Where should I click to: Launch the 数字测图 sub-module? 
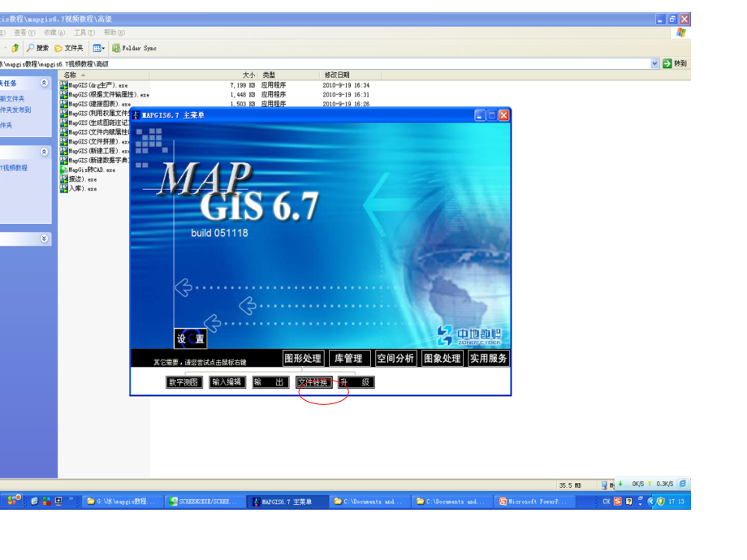coord(184,382)
